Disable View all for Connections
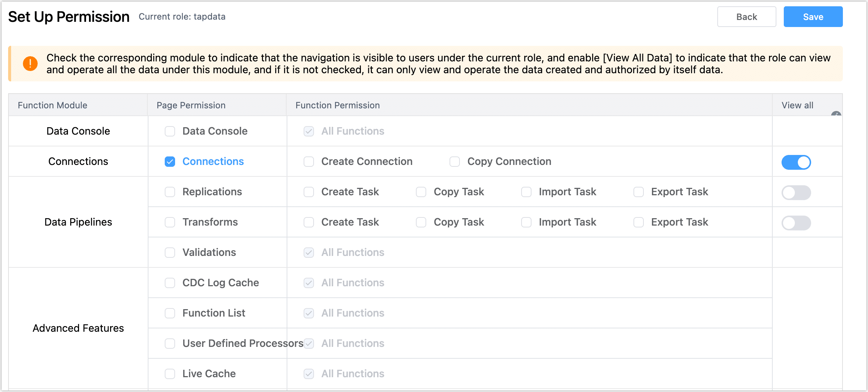 (796, 162)
